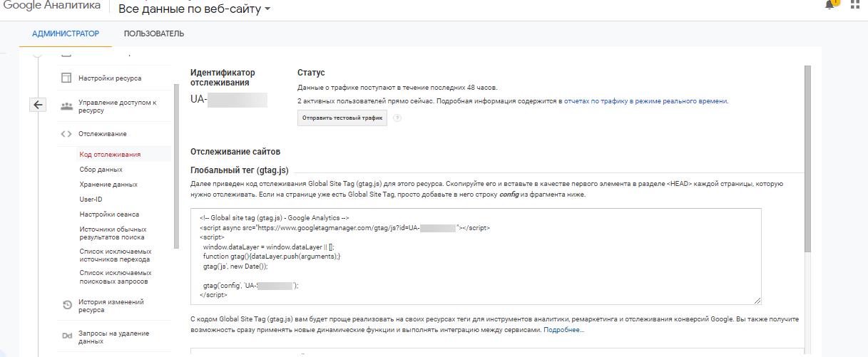868x357 pixels.
Task: Open the property selector dropdown arrow
Action: [267, 9]
